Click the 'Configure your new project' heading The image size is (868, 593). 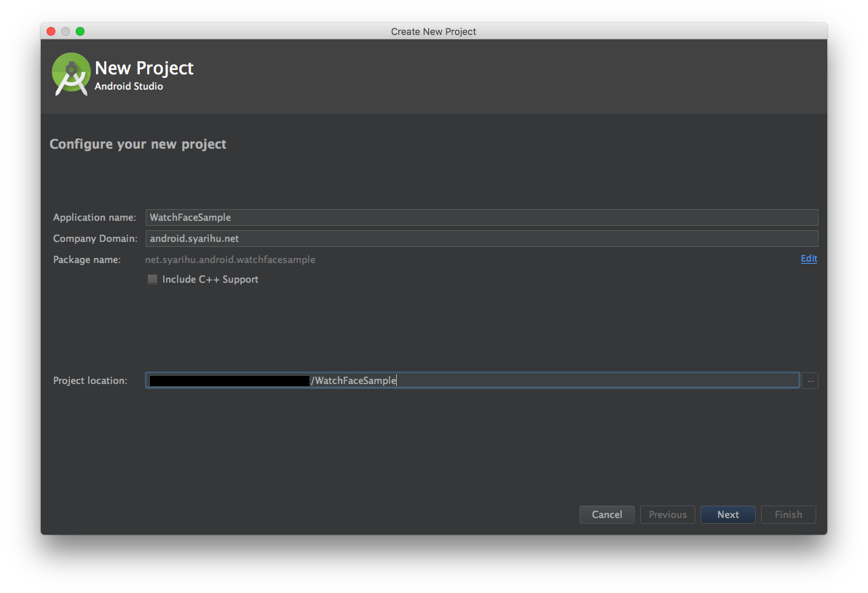pos(138,144)
